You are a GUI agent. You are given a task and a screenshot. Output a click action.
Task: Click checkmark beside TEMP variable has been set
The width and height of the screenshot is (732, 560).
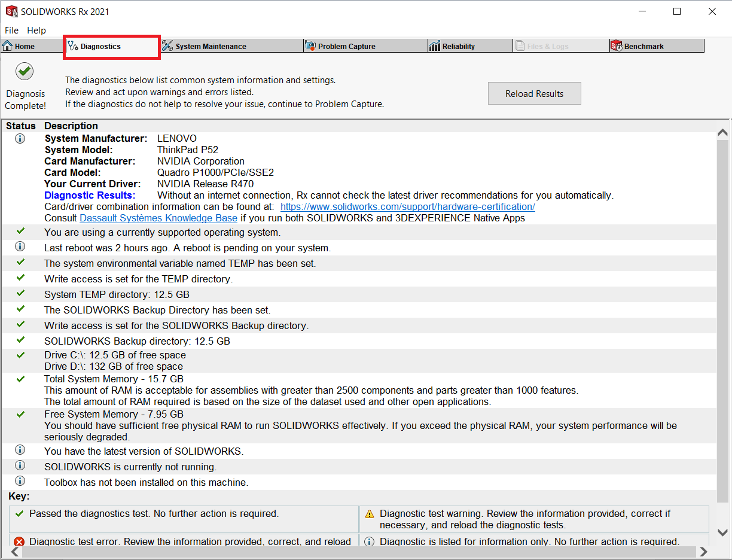[20, 263]
